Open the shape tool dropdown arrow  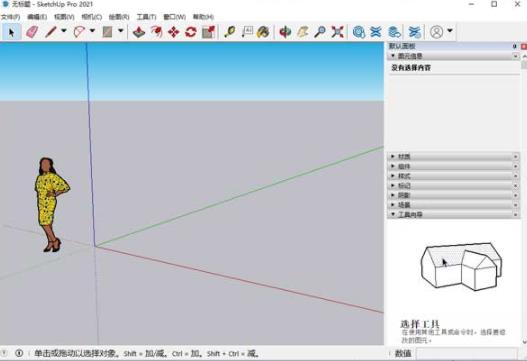pos(121,31)
